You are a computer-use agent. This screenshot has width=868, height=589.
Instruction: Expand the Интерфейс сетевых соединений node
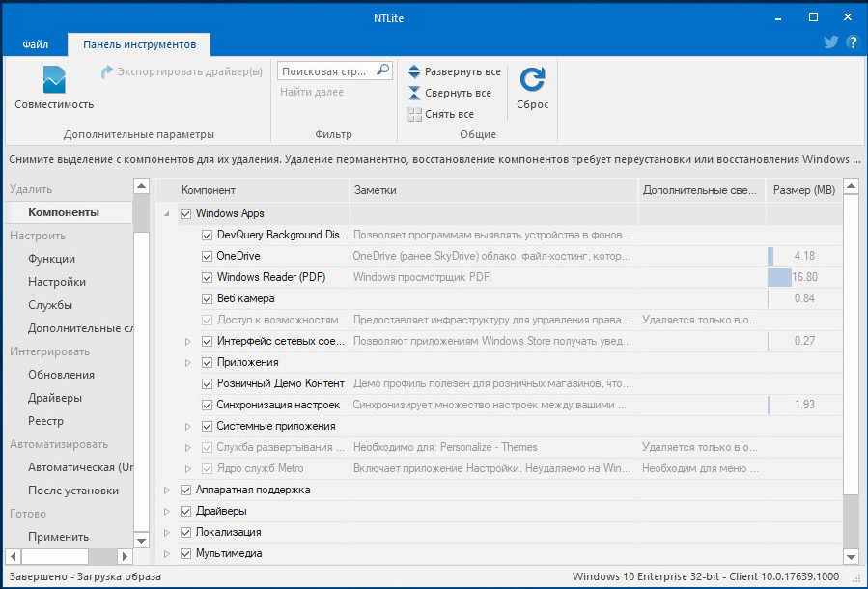tap(188, 342)
